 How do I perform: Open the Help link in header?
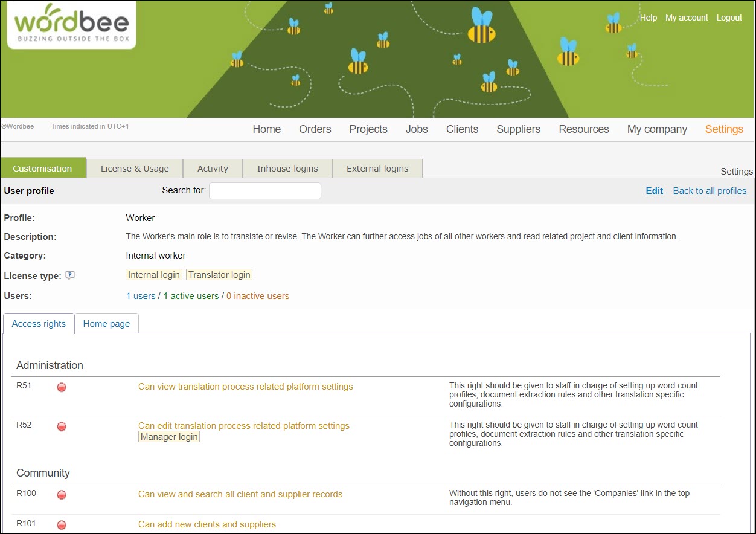coord(649,18)
